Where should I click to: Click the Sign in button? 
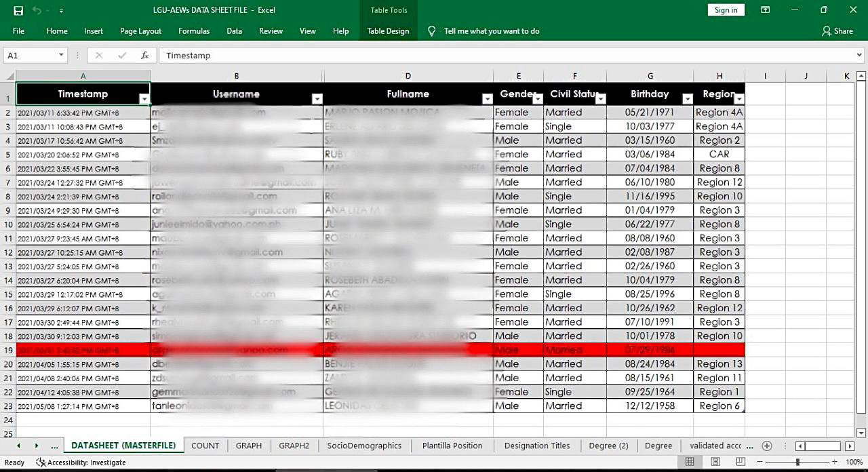click(726, 10)
